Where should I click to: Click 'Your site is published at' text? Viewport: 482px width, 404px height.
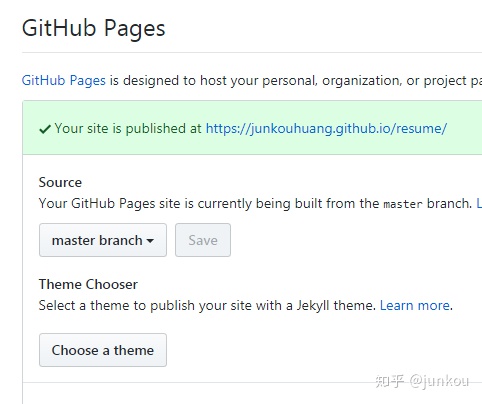[x=128, y=128]
